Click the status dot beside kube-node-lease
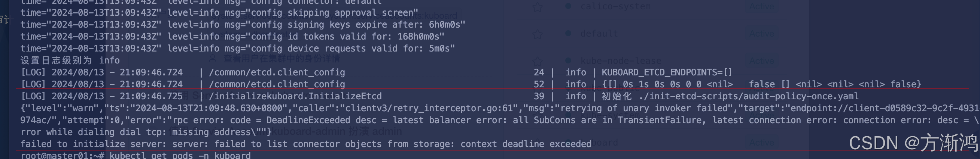 (568, 60)
